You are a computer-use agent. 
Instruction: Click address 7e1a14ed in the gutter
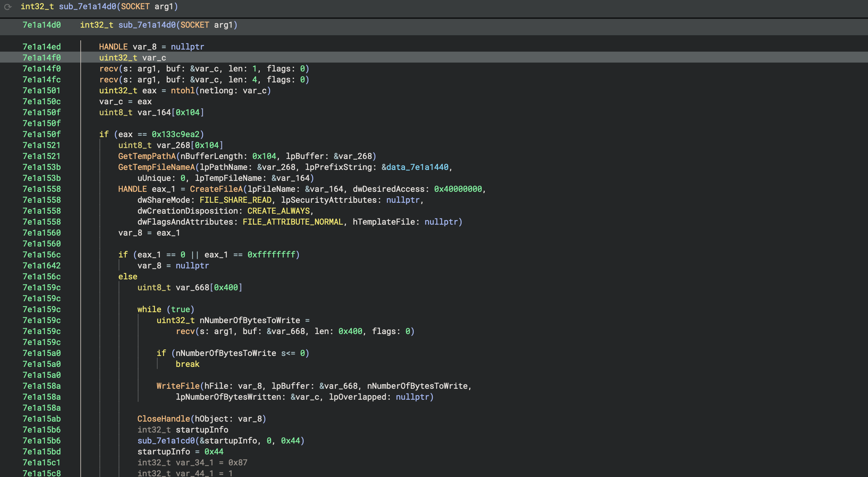click(42, 47)
